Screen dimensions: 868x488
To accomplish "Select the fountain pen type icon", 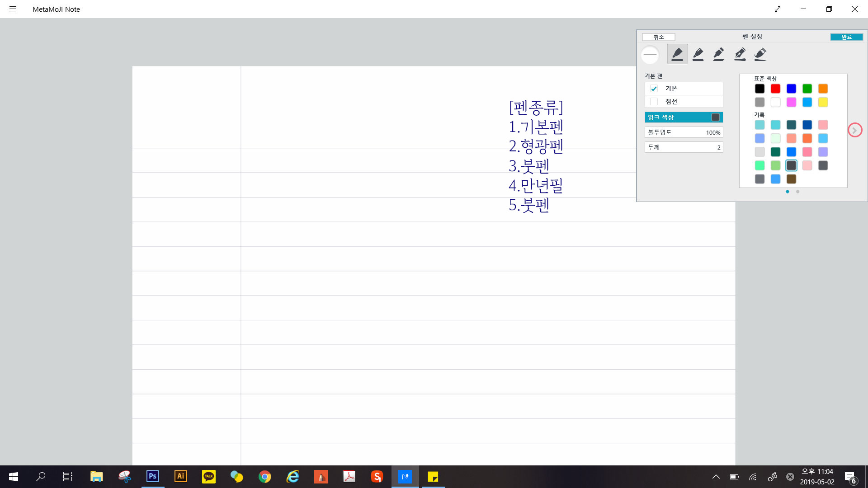I will pos(740,54).
